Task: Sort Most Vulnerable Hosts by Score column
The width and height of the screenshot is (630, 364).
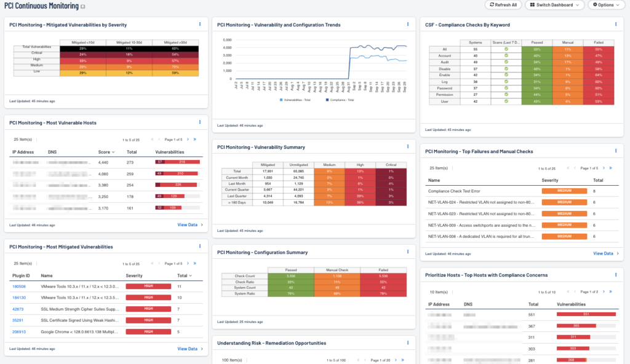Action: (105, 152)
